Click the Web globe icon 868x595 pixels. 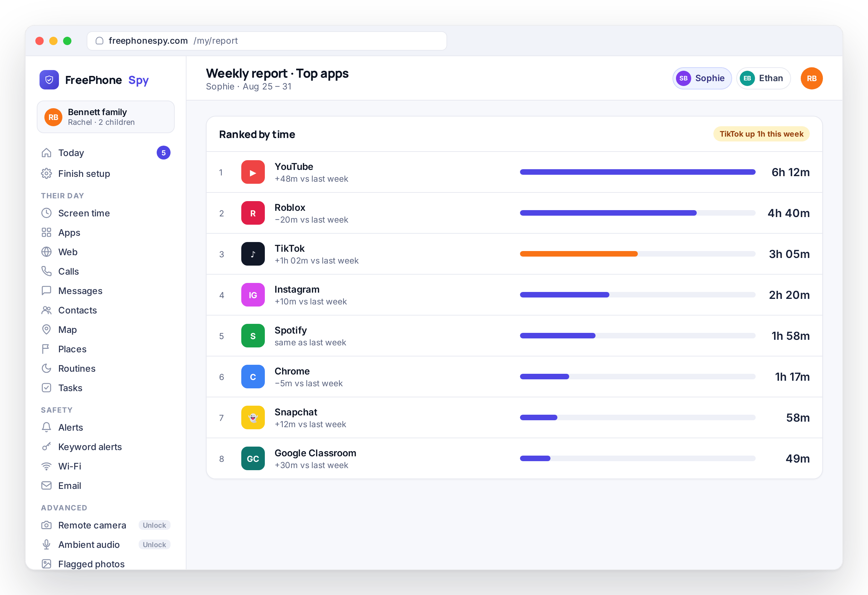46,252
